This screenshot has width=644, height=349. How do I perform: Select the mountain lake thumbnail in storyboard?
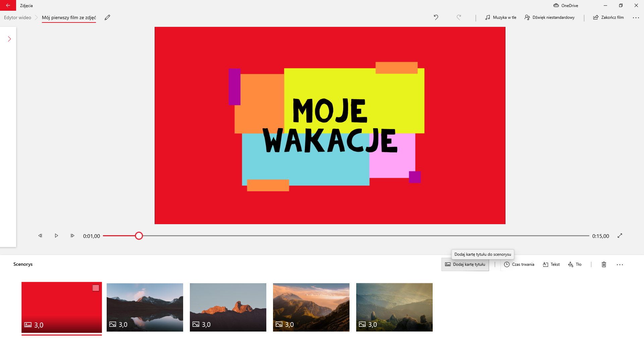(x=145, y=307)
